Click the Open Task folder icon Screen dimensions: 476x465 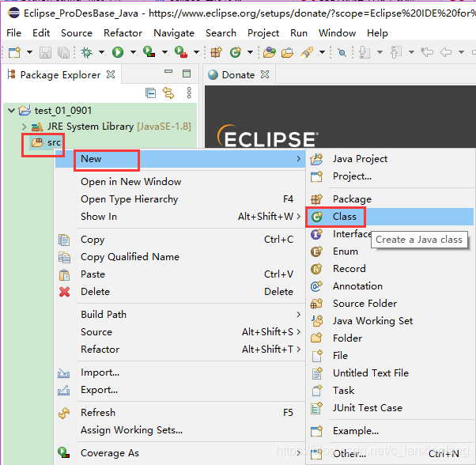coord(287,52)
